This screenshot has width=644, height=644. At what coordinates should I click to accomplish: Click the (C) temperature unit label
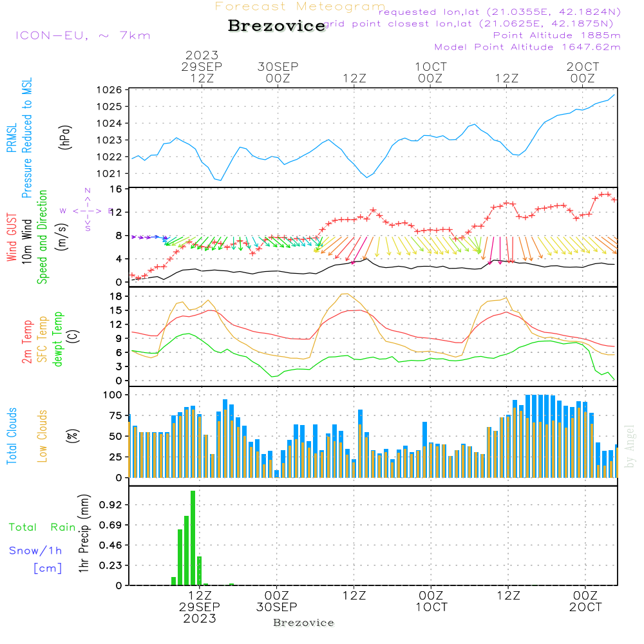point(73,336)
